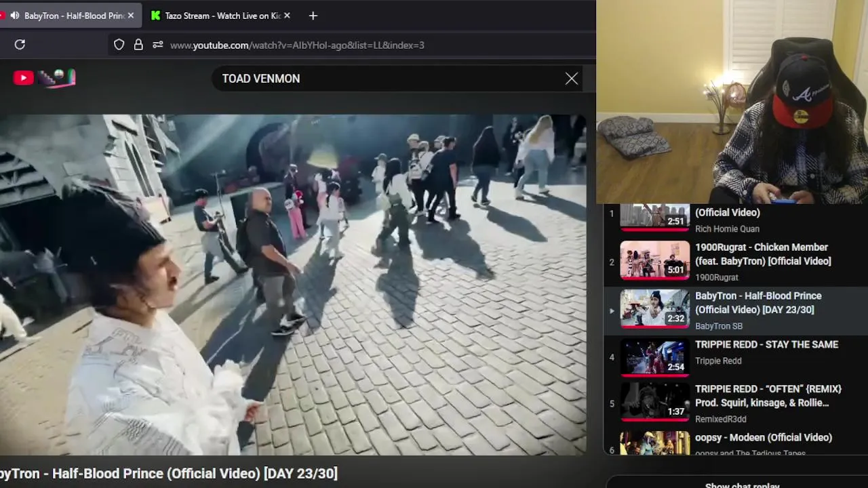Click the Trippie Redd channel name
Viewport: 868px width, 488px height.
(718, 361)
